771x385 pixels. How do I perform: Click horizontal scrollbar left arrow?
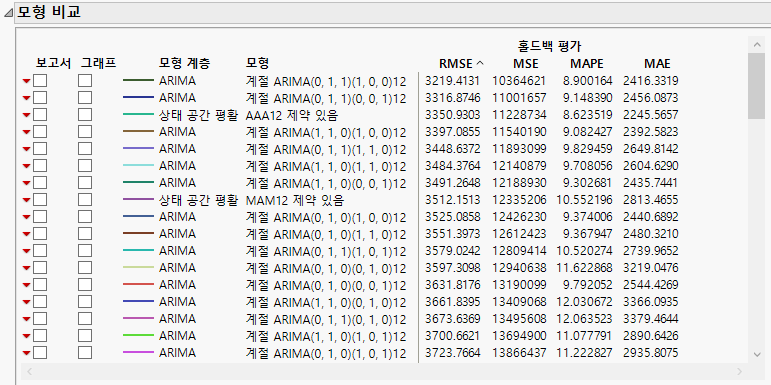point(30,371)
